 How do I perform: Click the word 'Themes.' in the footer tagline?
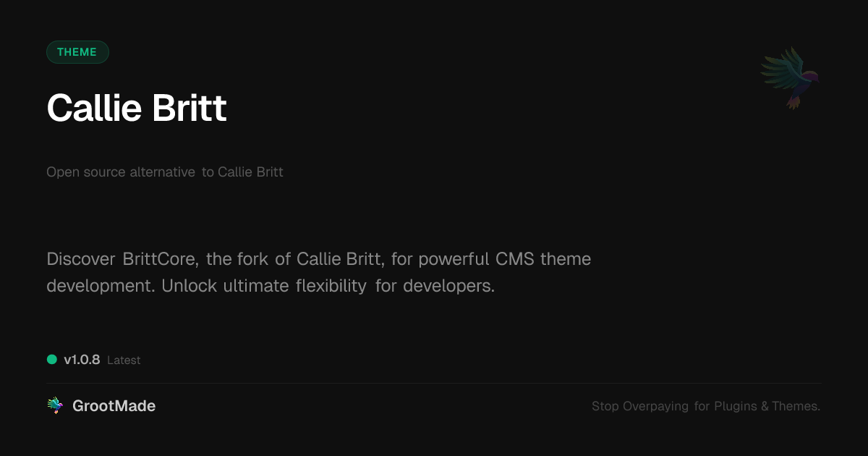796,406
